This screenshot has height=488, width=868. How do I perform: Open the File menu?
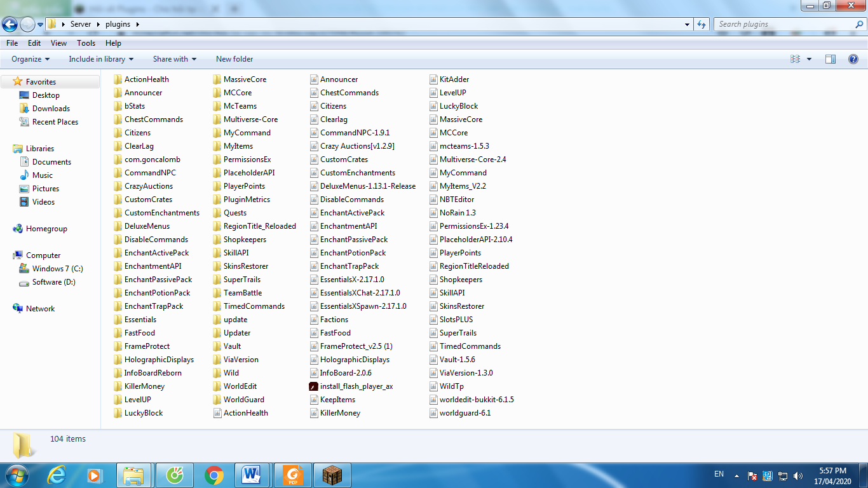[12, 43]
